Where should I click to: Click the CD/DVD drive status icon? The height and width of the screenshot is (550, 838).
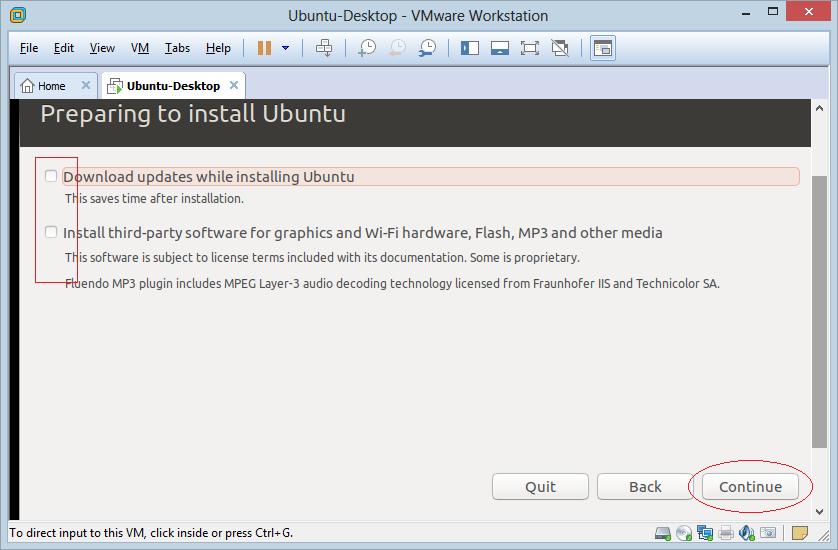coord(684,533)
